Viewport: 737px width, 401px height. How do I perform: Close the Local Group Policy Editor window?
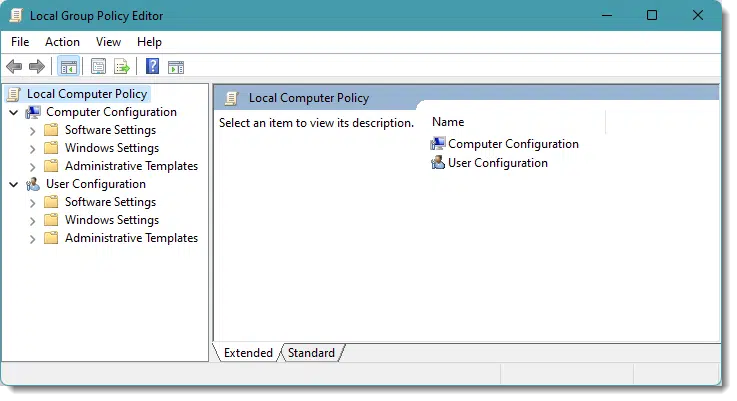click(x=698, y=16)
